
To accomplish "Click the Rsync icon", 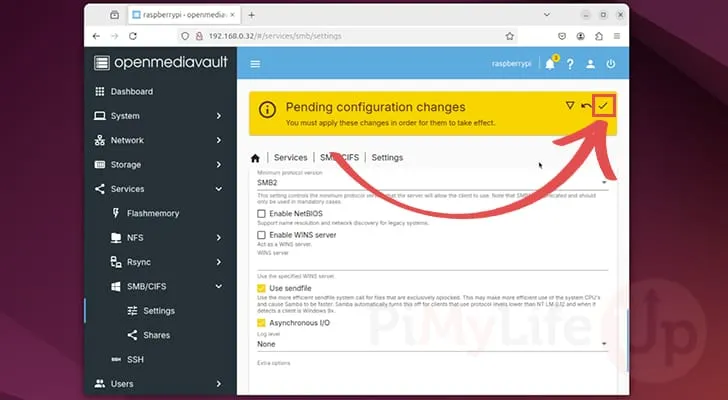I will click(116, 262).
